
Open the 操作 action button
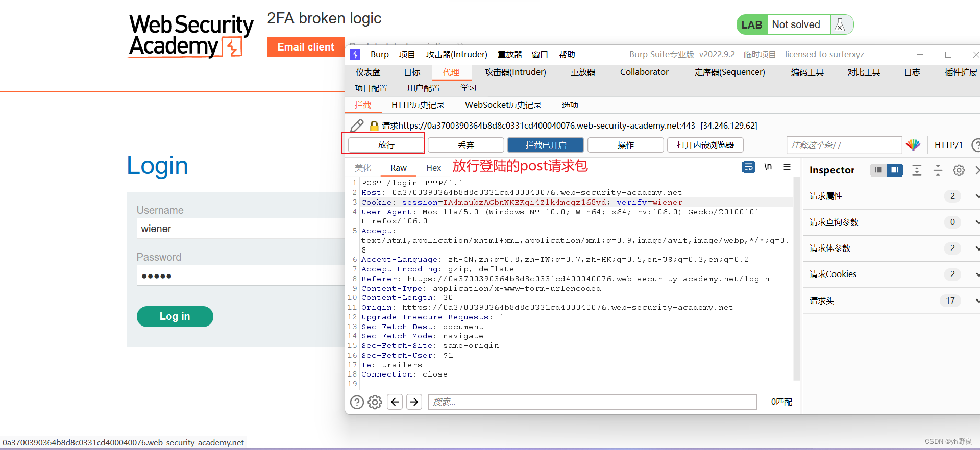tap(626, 145)
